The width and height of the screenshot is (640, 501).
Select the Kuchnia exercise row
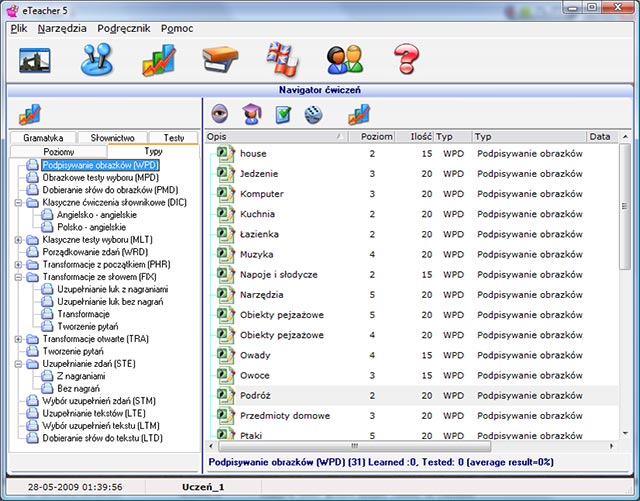click(258, 214)
